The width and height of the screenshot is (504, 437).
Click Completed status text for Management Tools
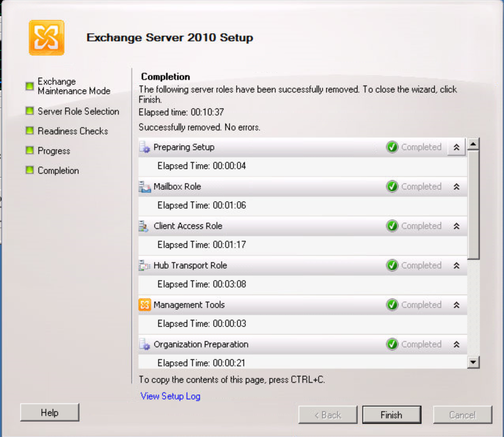421,305
